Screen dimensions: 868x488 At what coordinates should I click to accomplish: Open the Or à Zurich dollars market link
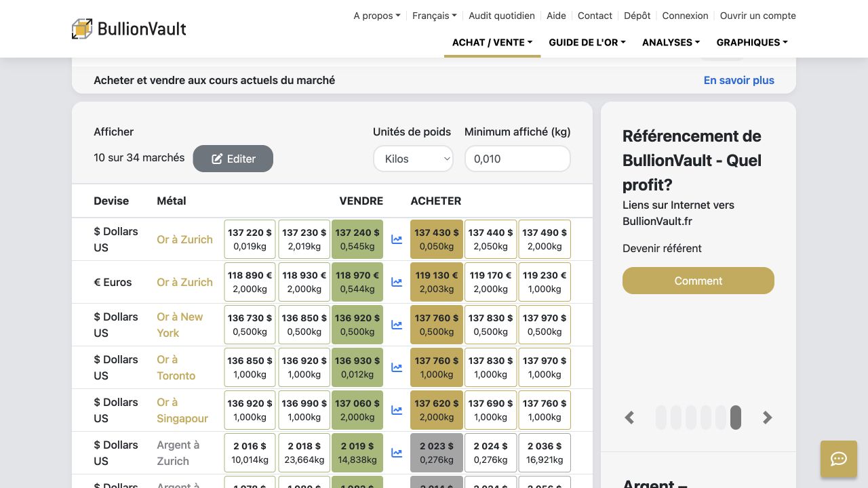click(x=184, y=239)
